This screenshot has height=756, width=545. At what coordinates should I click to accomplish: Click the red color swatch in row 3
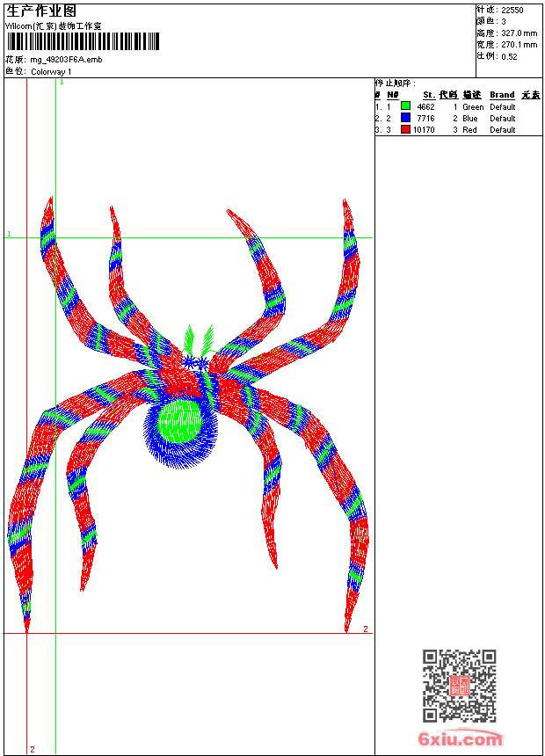point(405,129)
